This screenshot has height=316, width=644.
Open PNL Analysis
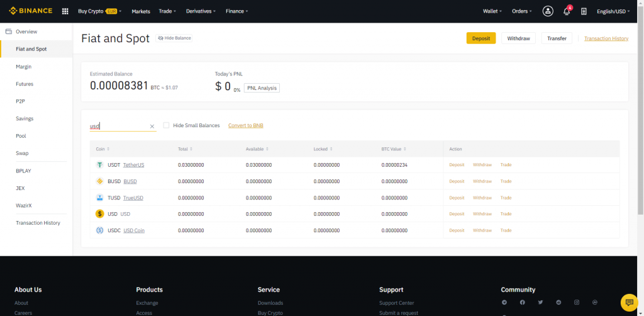tap(262, 88)
